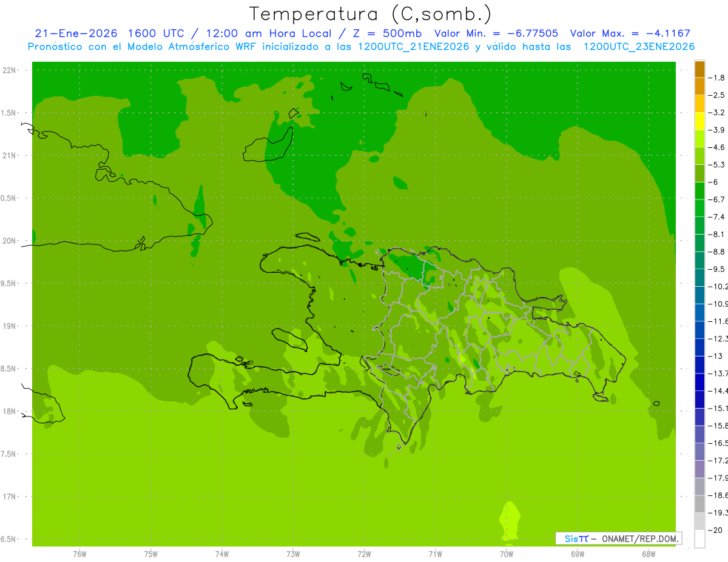Click the '8.5N' latitude label

pyautogui.click(x=8, y=369)
